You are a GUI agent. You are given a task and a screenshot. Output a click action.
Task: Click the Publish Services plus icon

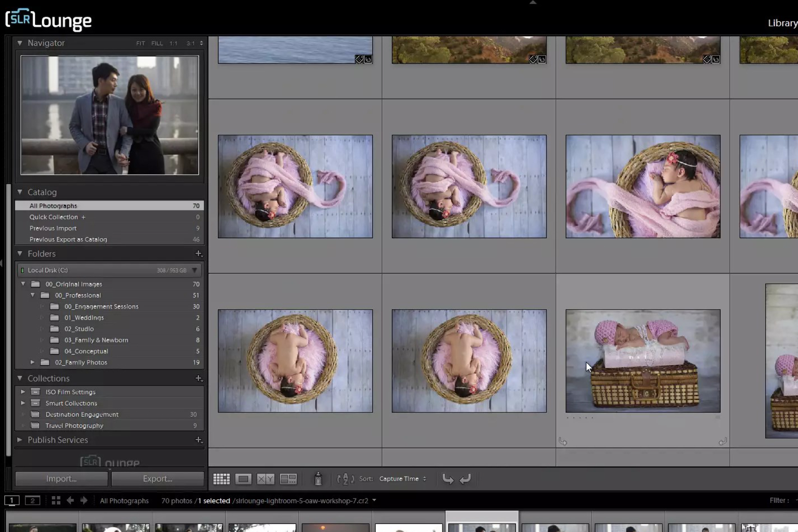point(199,440)
